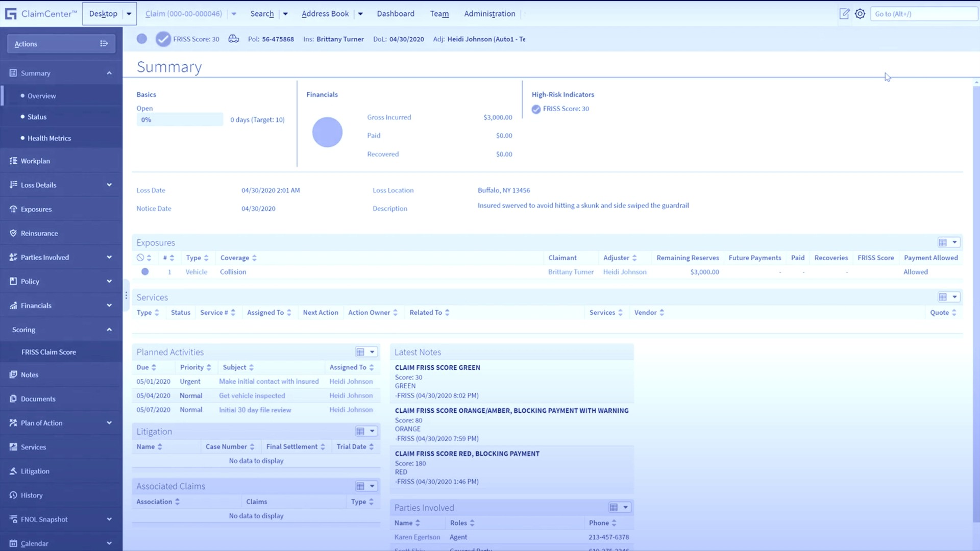Click Planned Activities table view icon

[x=360, y=352]
